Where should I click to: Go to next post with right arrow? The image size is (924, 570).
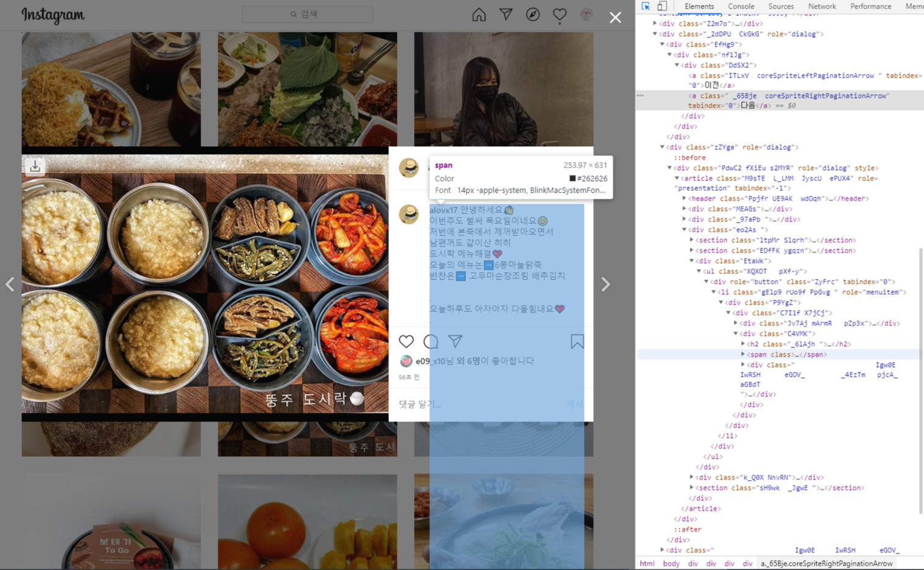coord(605,284)
